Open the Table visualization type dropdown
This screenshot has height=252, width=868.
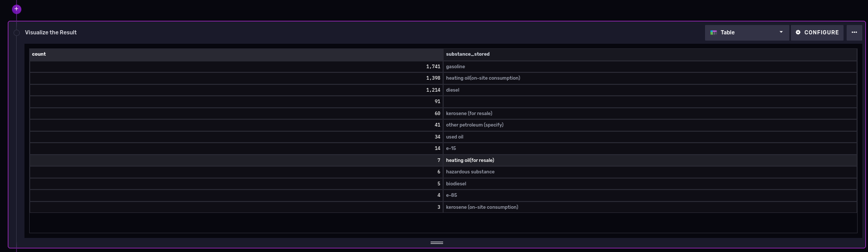[x=746, y=32]
